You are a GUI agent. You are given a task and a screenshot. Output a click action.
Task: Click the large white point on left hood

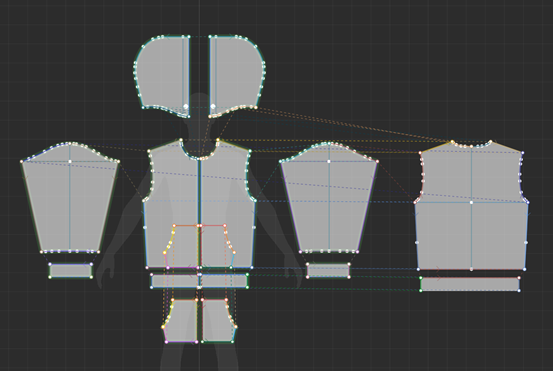click(186, 106)
